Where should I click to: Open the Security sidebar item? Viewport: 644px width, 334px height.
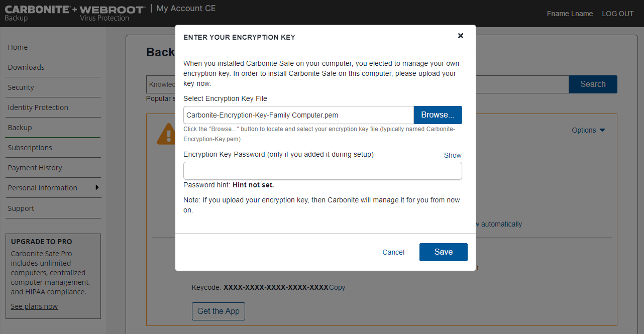click(x=21, y=87)
